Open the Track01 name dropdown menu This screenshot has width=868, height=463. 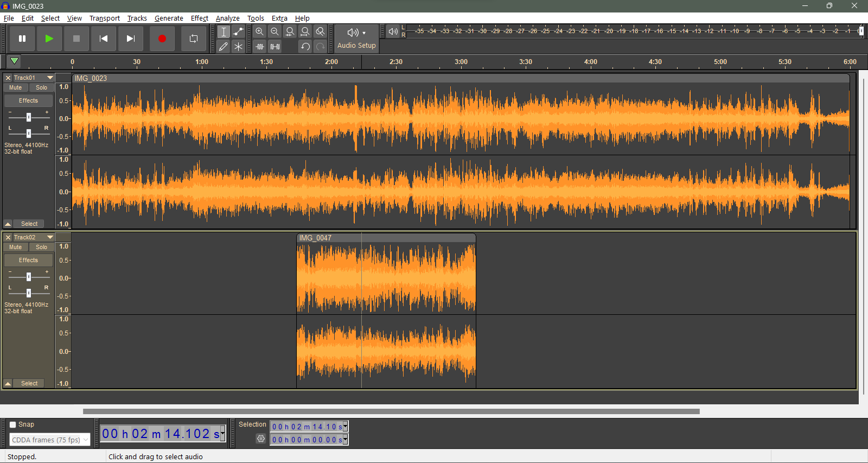tap(50, 78)
